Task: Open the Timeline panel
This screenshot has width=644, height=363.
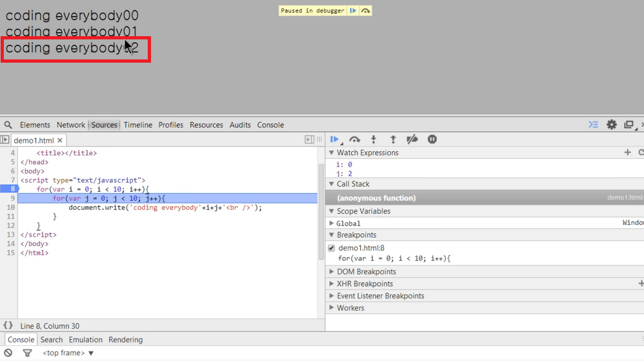Action: (138, 125)
